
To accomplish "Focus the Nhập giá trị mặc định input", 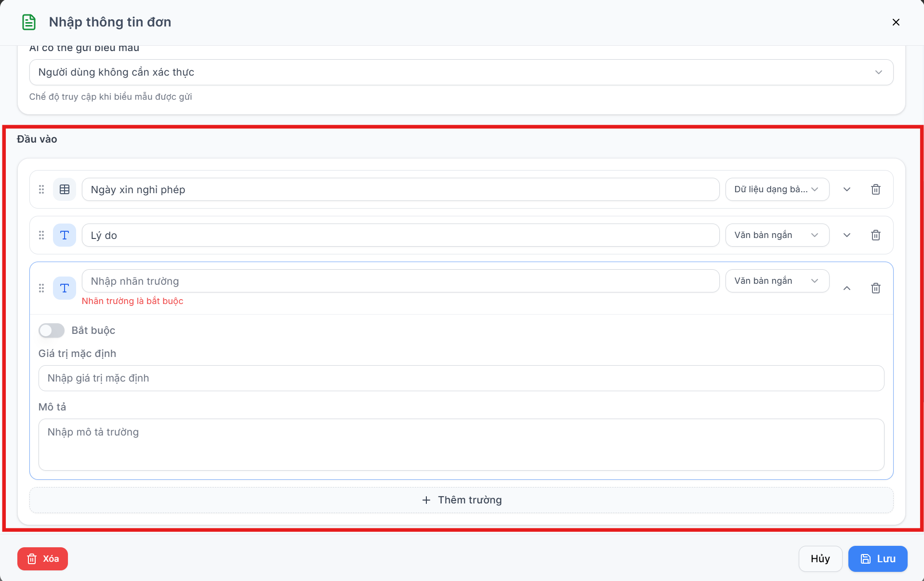I will (461, 378).
